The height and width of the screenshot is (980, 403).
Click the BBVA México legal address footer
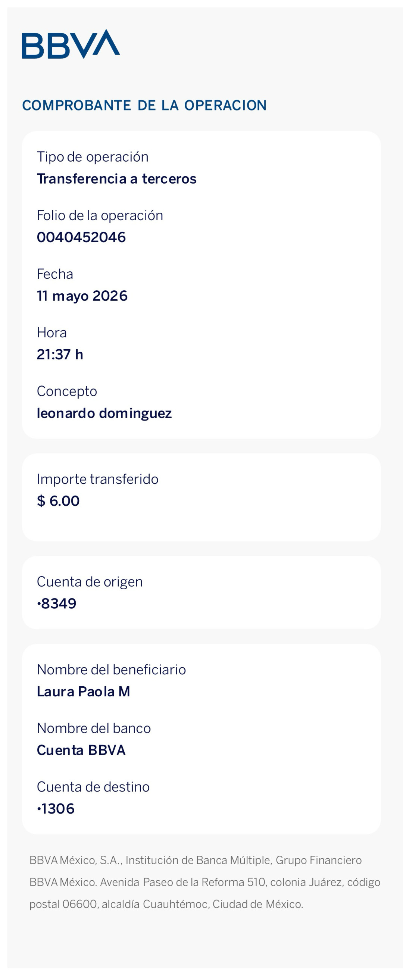coord(205,882)
